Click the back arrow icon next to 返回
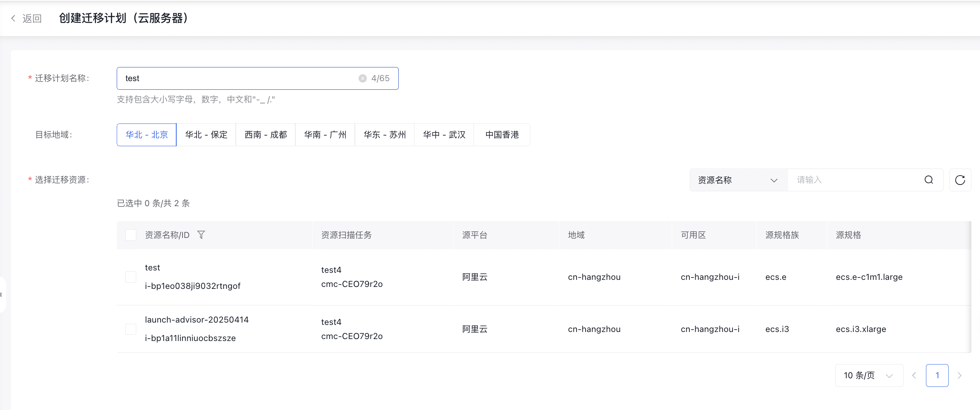 point(13,18)
